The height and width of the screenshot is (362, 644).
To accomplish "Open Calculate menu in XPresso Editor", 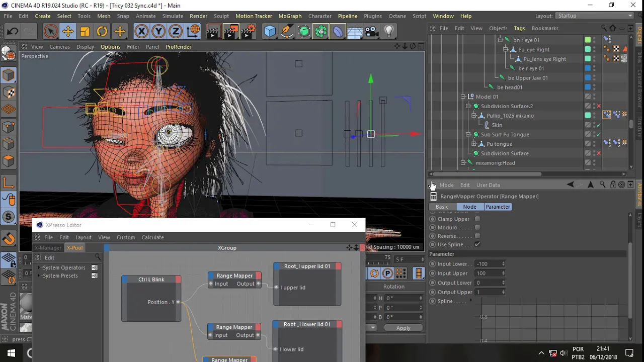I will [x=152, y=237].
